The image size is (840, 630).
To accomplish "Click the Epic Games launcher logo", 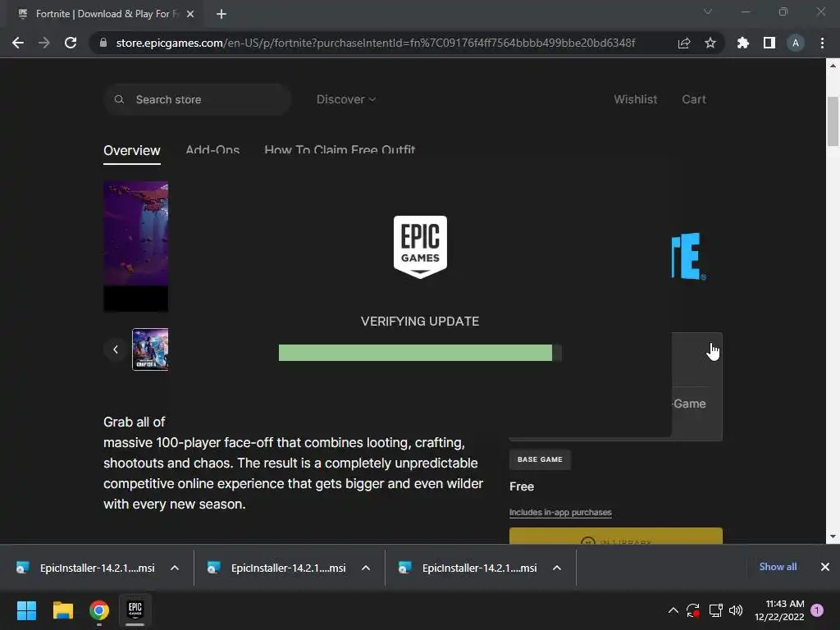I will coord(420,247).
